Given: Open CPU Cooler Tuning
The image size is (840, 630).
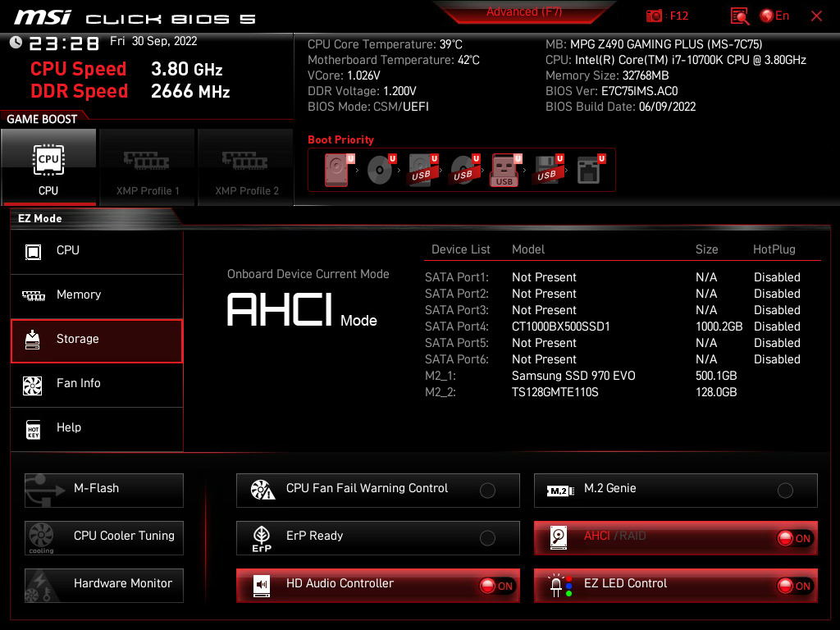Looking at the screenshot, I should click(x=103, y=537).
